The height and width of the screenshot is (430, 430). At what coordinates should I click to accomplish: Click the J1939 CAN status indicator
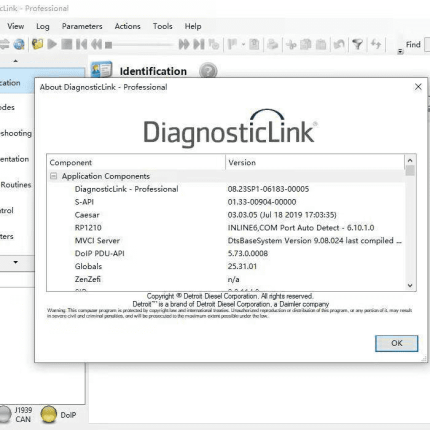click(5, 414)
